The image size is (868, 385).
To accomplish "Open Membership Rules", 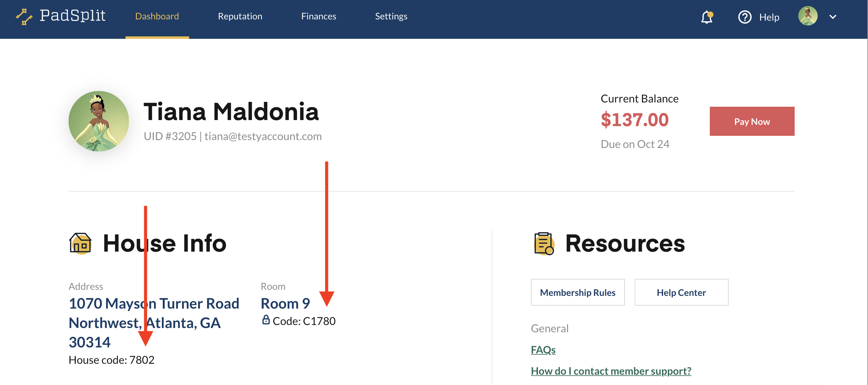I will [x=578, y=292].
